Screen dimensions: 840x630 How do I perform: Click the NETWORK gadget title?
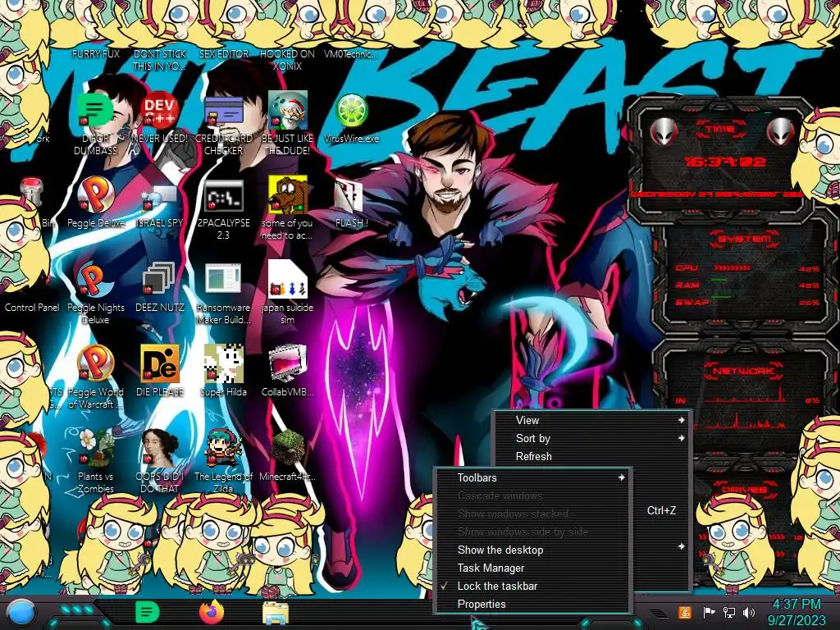click(x=743, y=371)
